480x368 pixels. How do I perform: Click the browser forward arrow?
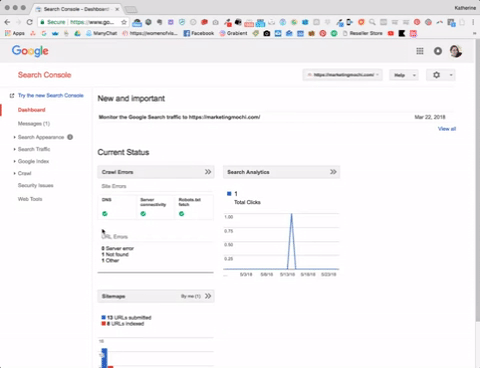(18, 22)
